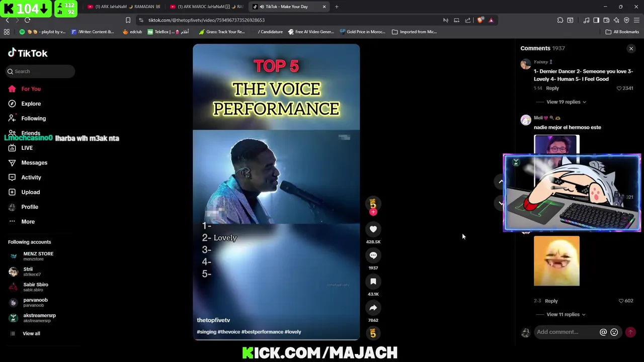
Task: Open Messages in the sidebar
Action: (x=34, y=162)
